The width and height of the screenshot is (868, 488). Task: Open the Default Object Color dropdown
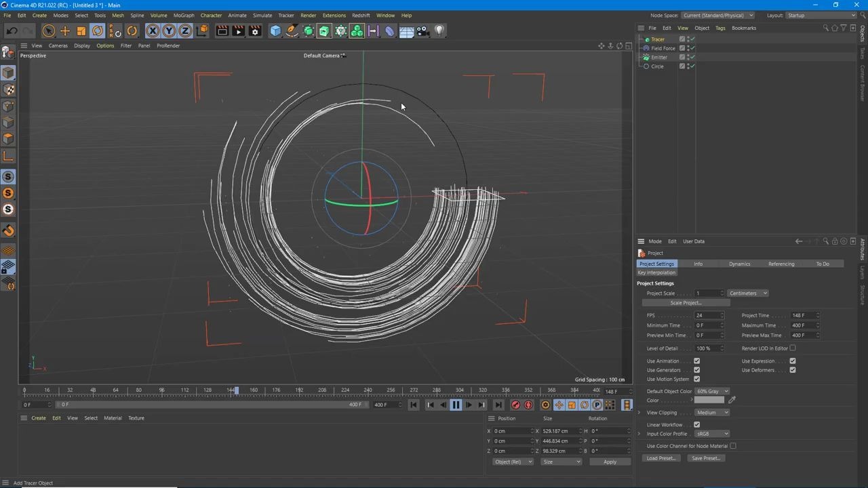pos(712,391)
